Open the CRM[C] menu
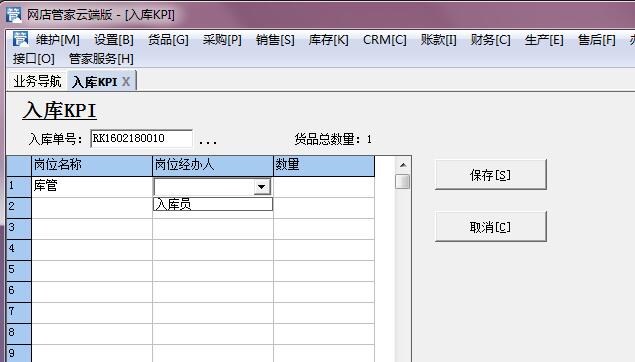Image resolution: width=635 pixels, height=362 pixels. (x=384, y=40)
